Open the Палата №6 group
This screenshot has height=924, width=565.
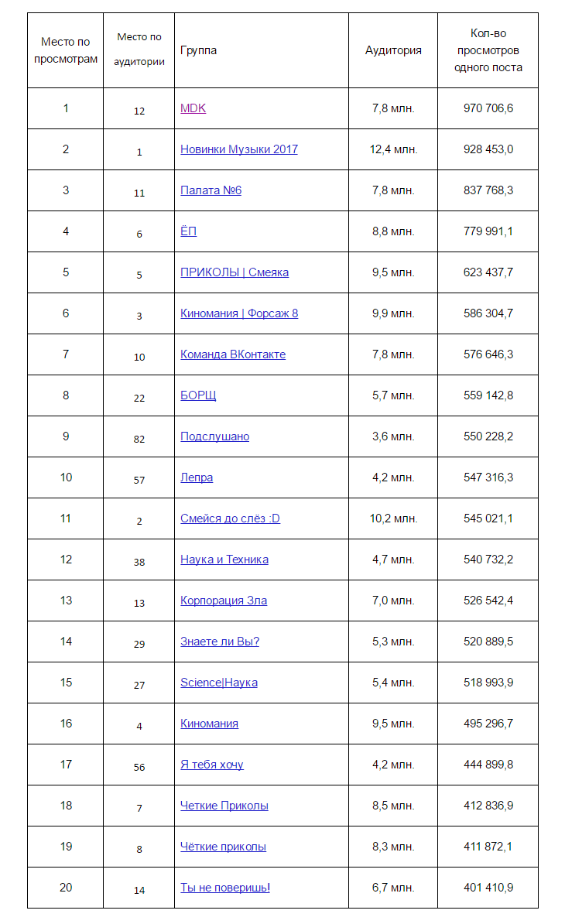coord(211,190)
